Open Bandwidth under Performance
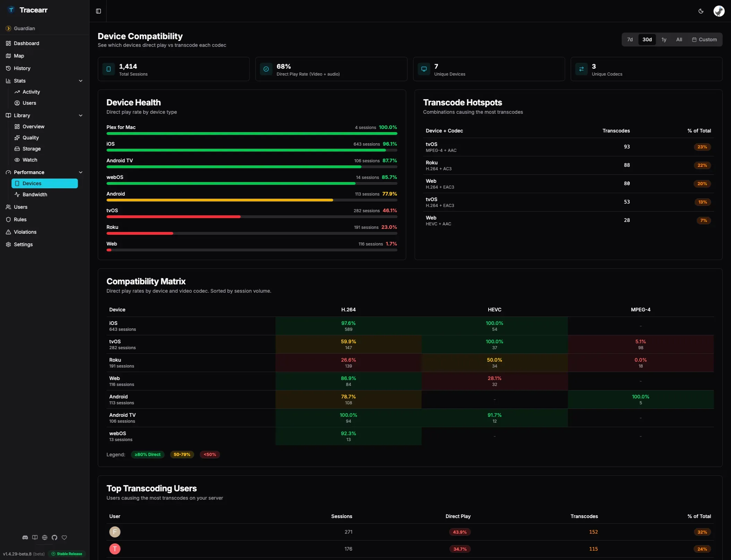 (44, 195)
